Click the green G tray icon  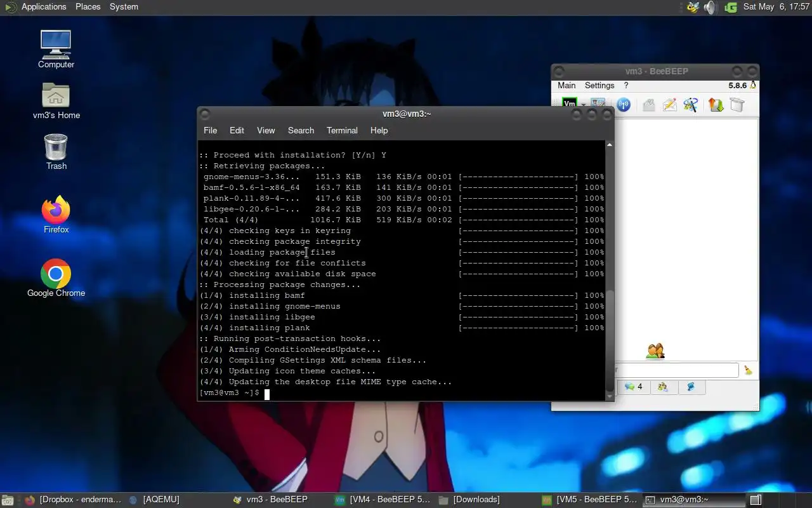731,7
